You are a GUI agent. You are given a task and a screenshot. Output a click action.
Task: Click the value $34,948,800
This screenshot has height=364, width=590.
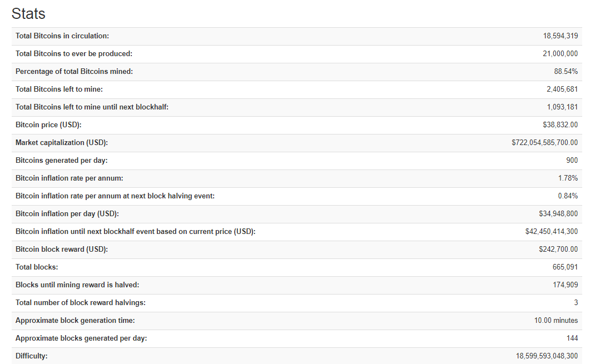558,214
